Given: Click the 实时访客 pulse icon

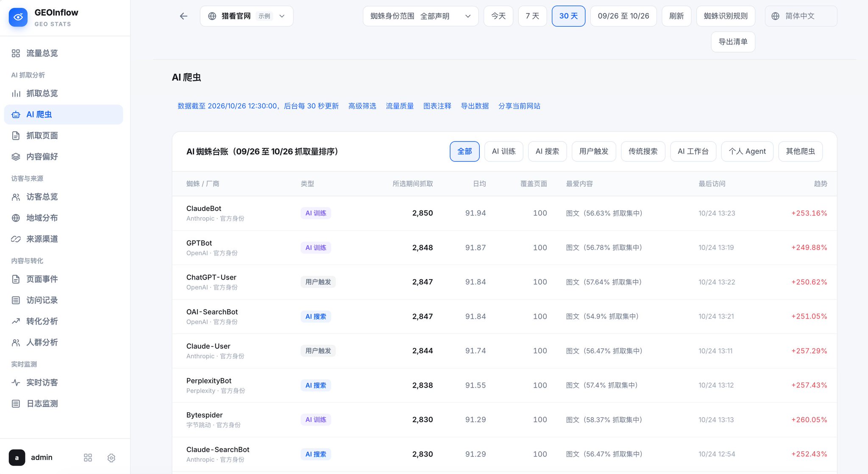Looking at the screenshot, I should pyautogui.click(x=16, y=383).
